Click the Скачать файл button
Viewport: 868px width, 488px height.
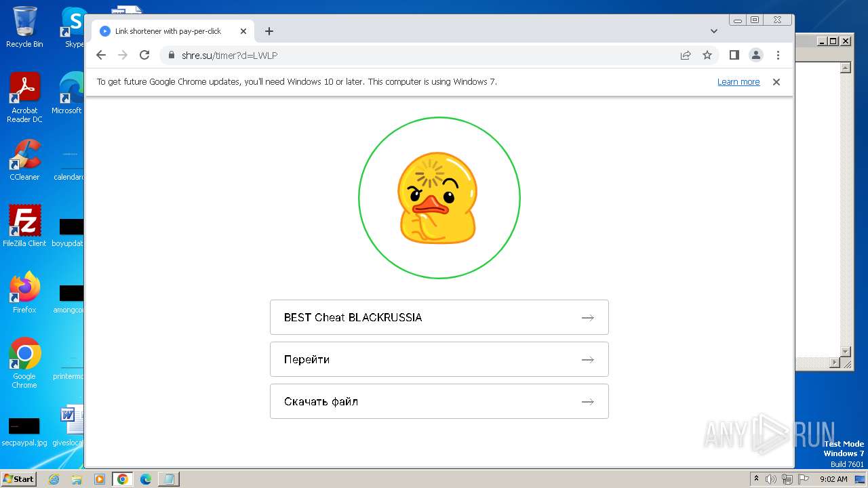pyautogui.click(x=439, y=401)
